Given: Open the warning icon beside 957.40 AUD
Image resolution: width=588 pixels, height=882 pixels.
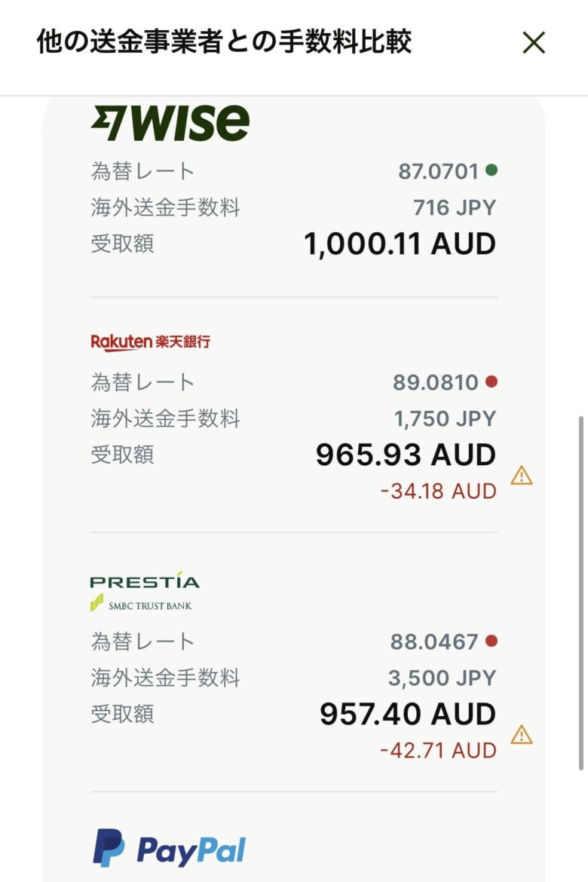Looking at the screenshot, I should 522,735.
